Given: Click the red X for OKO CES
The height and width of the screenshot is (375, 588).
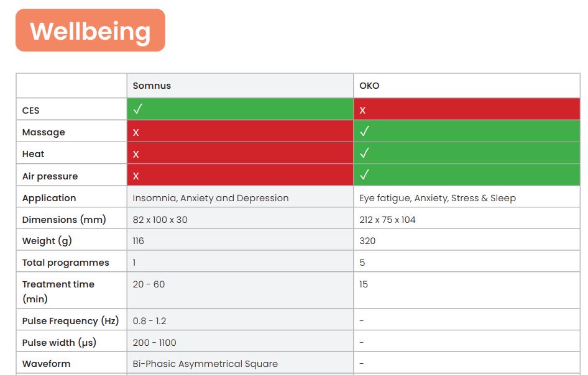Looking at the screenshot, I should [x=362, y=110].
